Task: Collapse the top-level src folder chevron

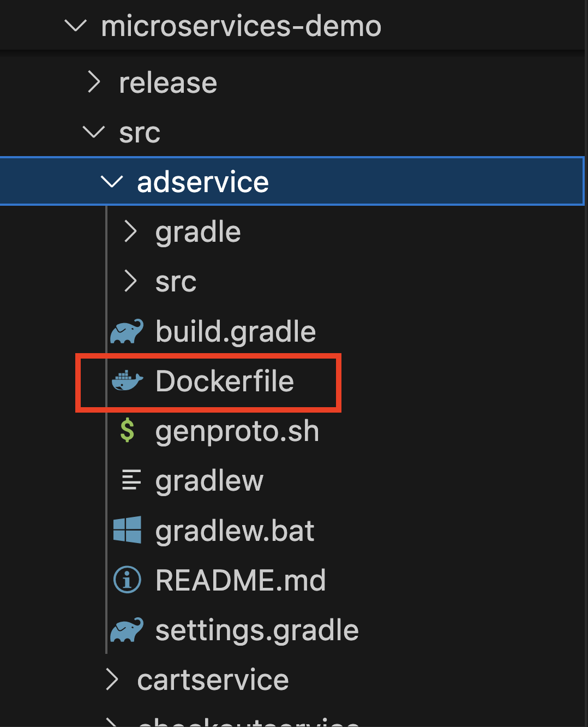Action: [93, 132]
